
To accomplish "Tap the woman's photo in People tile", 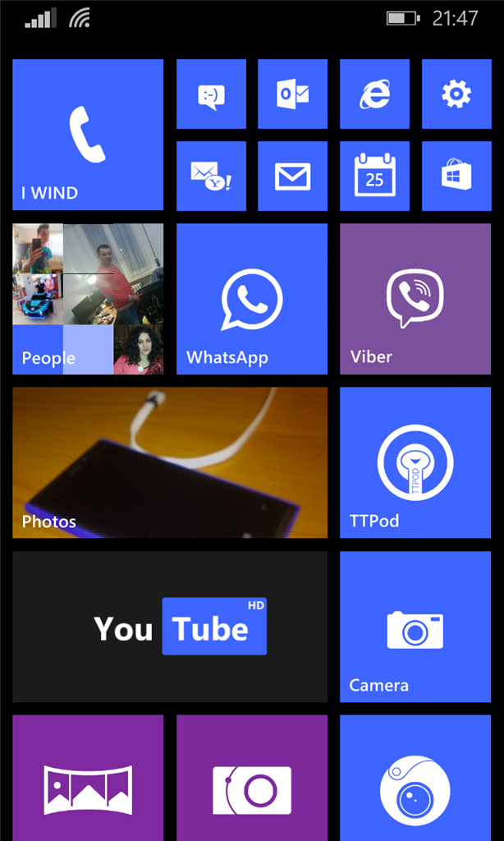I will pyautogui.click(x=139, y=349).
